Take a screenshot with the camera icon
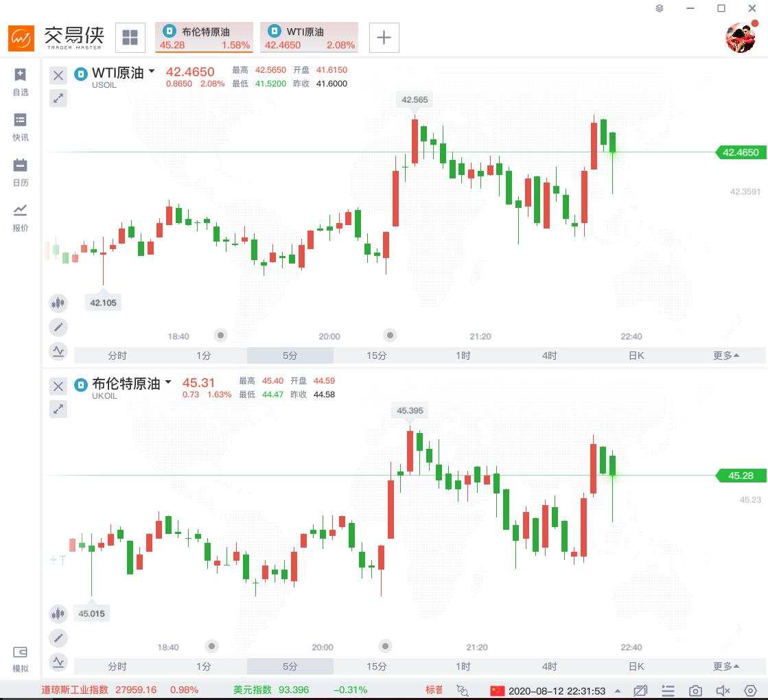768x700 pixels. point(695,690)
